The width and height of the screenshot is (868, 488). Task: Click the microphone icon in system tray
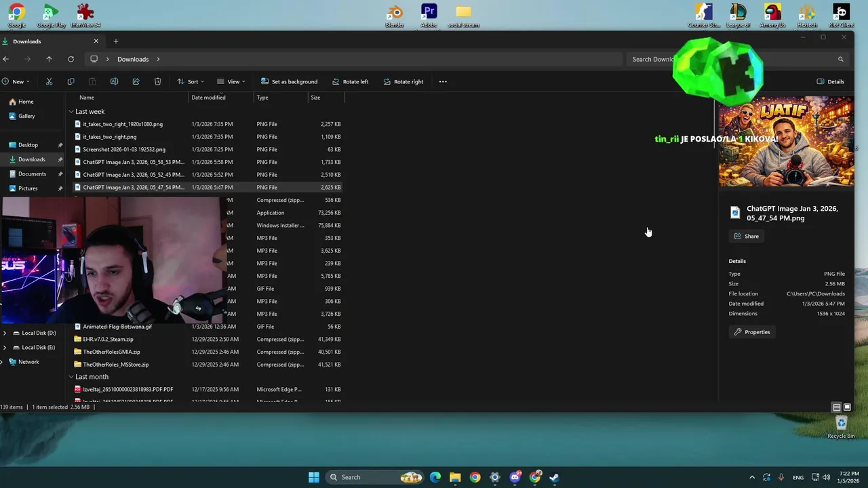tap(781, 477)
